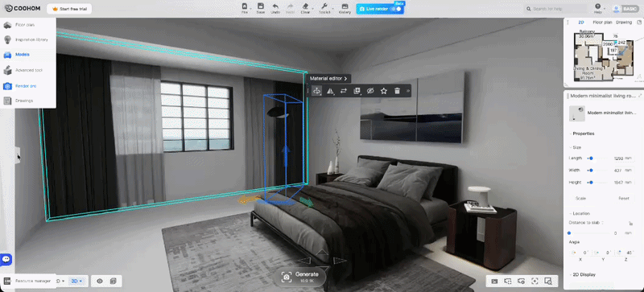Open the Gallery
Viewport: 644px width, 292px height.
pyautogui.click(x=345, y=8)
